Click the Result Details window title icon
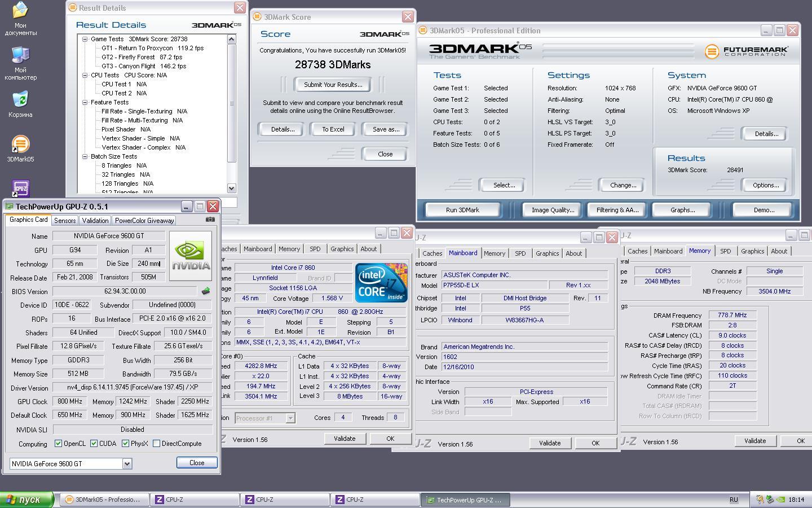 click(x=72, y=8)
